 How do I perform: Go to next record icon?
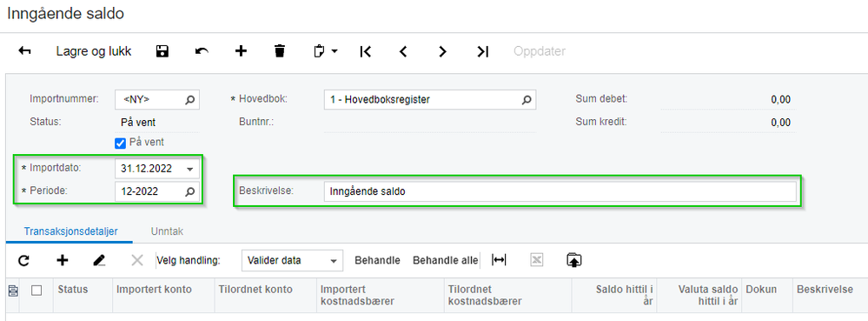point(442,51)
